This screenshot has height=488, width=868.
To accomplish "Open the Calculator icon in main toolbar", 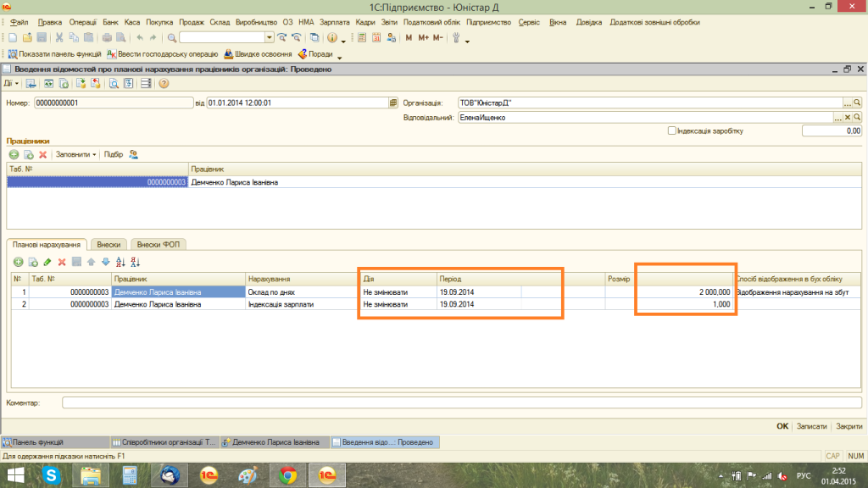I will [362, 37].
